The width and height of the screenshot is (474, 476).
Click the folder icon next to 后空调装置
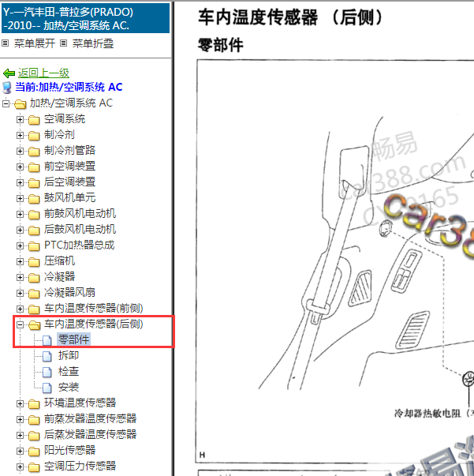(x=34, y=183)
